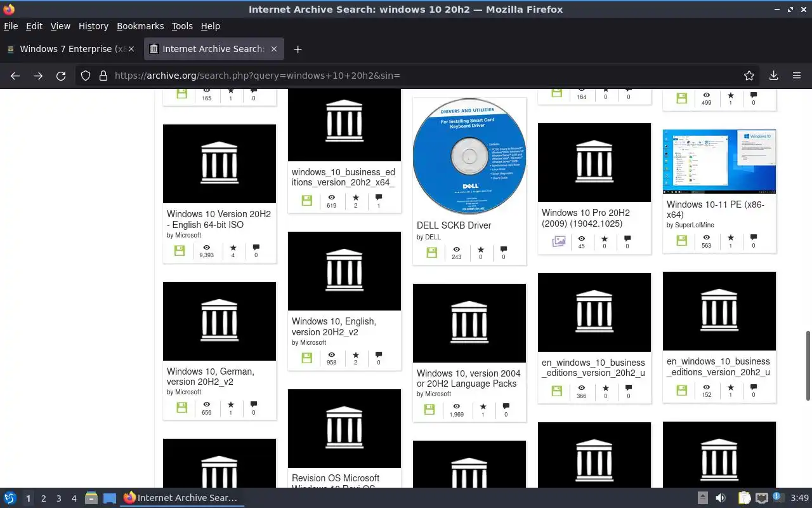This screenshot has height=508, width=812.
Task: Open the clipboard manager tray icon
Action: click(744, 498)
